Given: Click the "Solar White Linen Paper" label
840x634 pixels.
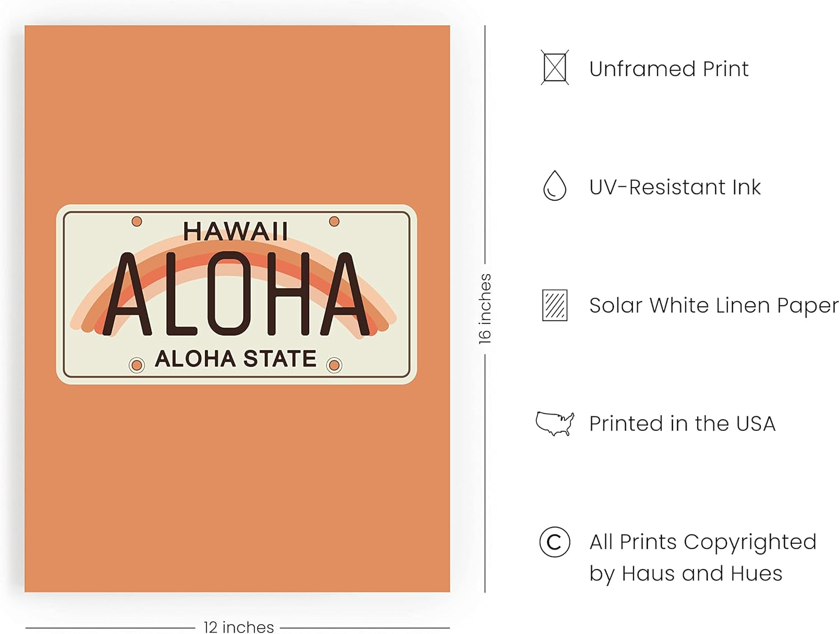Looking at the screenshot, I should click(x=713, y=306).
